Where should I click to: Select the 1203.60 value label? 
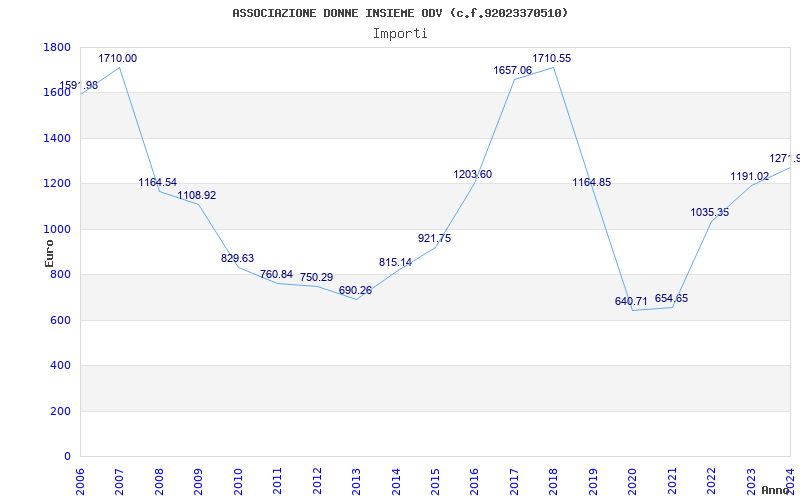pos(472,175)
